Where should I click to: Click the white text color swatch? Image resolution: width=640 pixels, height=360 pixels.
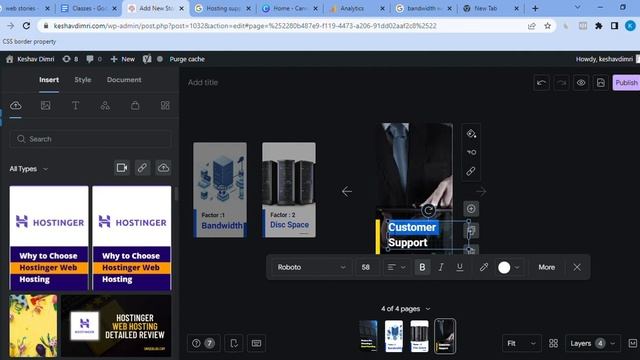tap(504, 267)
